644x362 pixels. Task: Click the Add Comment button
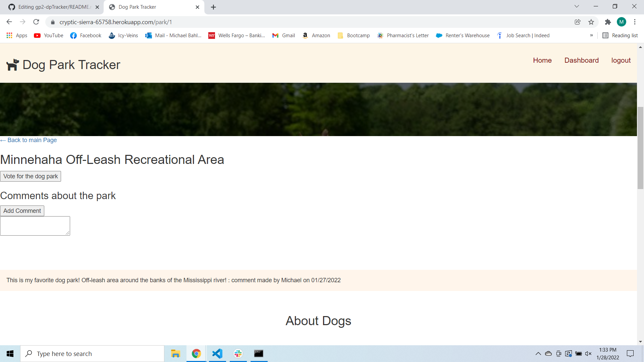coord(22,211)
